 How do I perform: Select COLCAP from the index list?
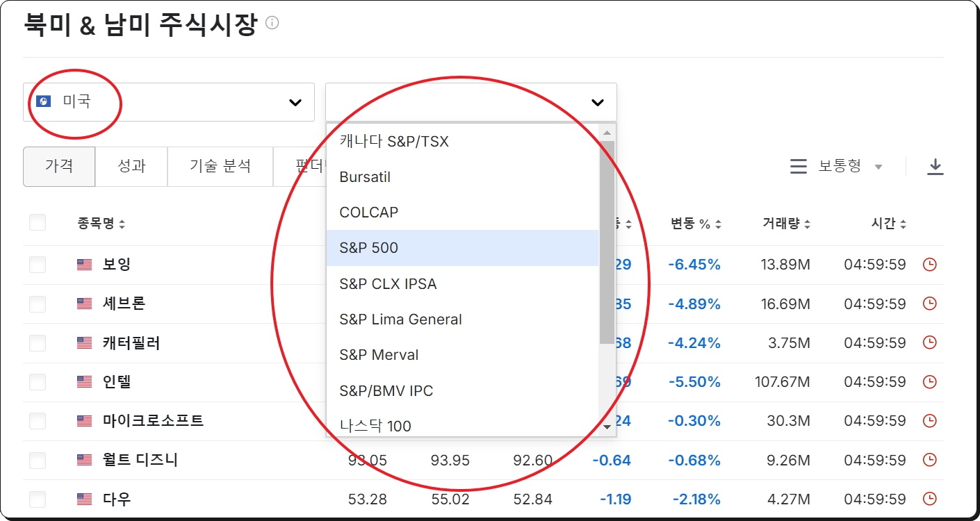pos(462,213)
